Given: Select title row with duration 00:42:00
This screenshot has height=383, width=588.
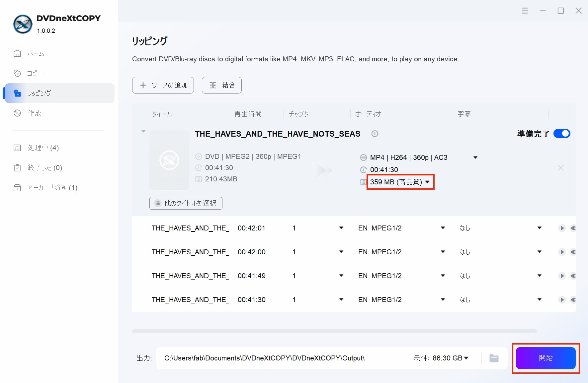Looking at the screenshot, I should pyautogui.click(x=354, y=252).
